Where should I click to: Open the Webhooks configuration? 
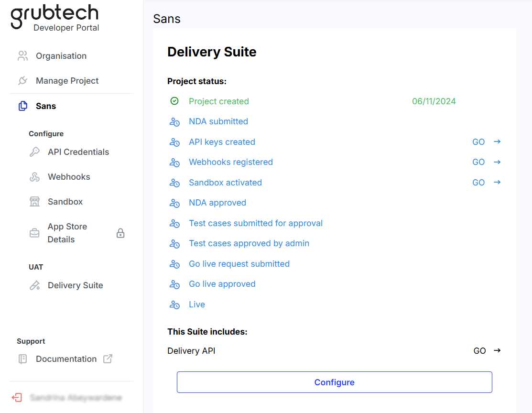point(69,177)
